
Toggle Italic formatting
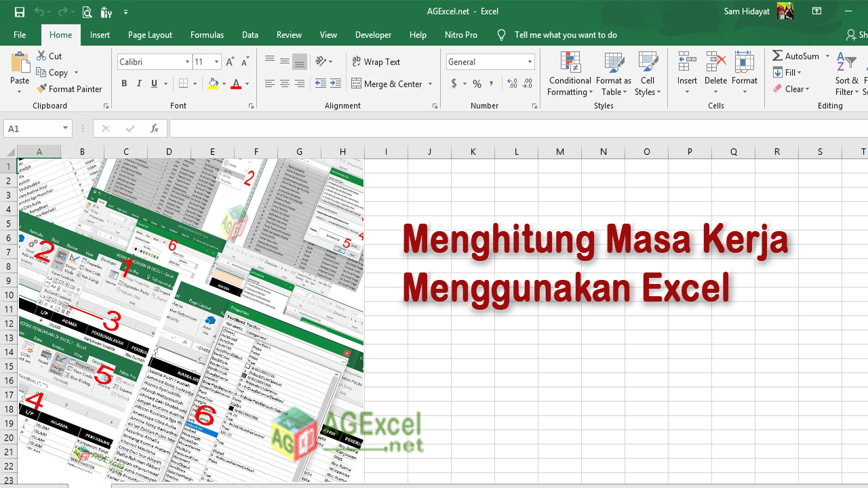click(x=139, y=84)
